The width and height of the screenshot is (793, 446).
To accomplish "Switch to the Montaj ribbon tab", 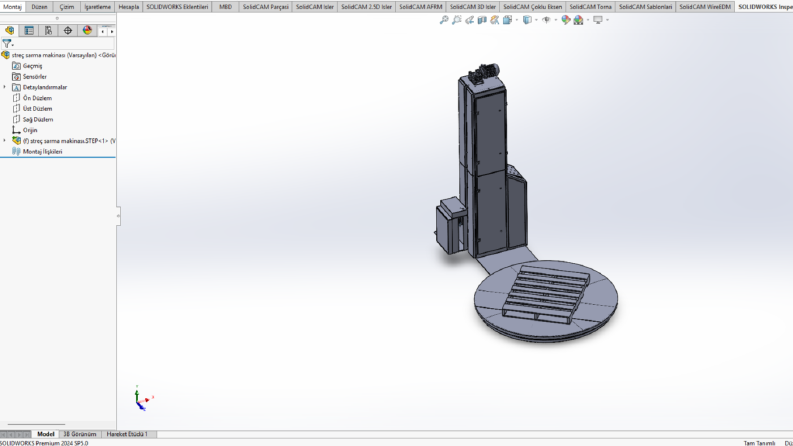I will point(12,7).
